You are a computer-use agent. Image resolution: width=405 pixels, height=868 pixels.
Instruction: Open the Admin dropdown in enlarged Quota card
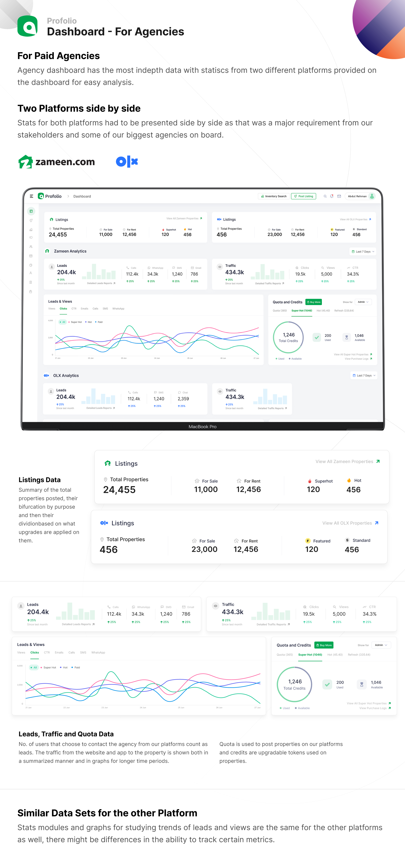pyautogui.click(x=381, y=645)
